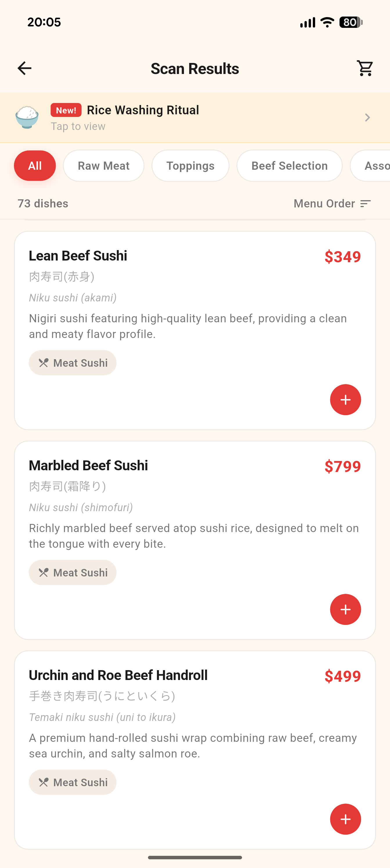Tap the New! badge
This screenshot has width=390, height=868.
click(66, 110)
